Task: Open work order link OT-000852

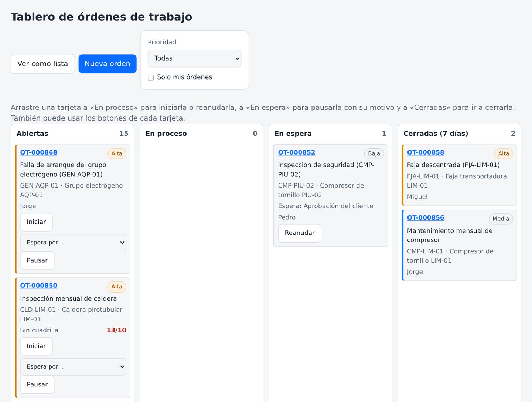Action: 297,152
